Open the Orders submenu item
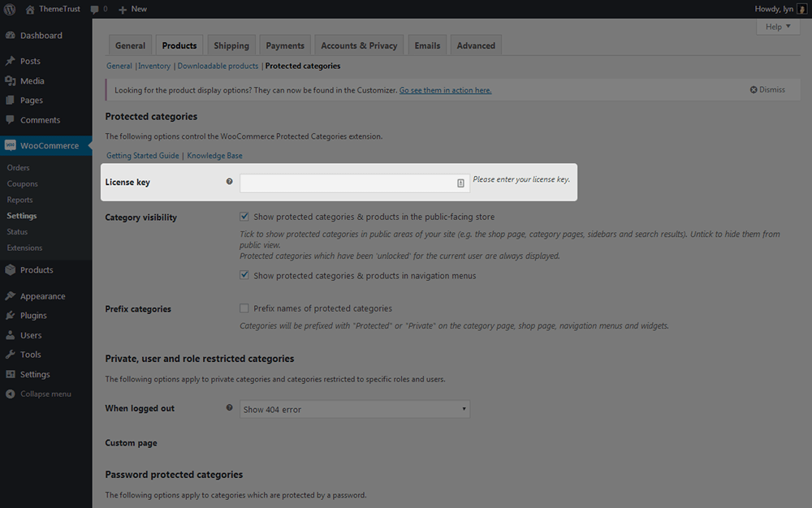Viewport: 812px width, 508px height. point(18,168)
